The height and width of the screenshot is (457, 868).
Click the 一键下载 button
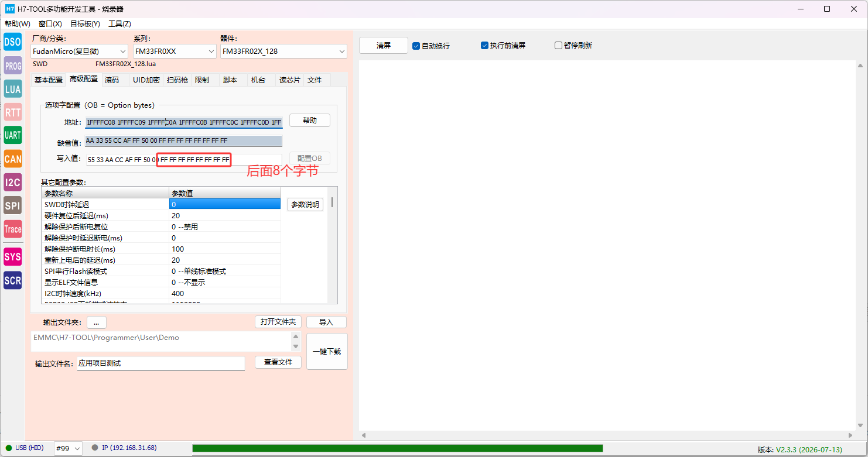click(x=327, y=352)
